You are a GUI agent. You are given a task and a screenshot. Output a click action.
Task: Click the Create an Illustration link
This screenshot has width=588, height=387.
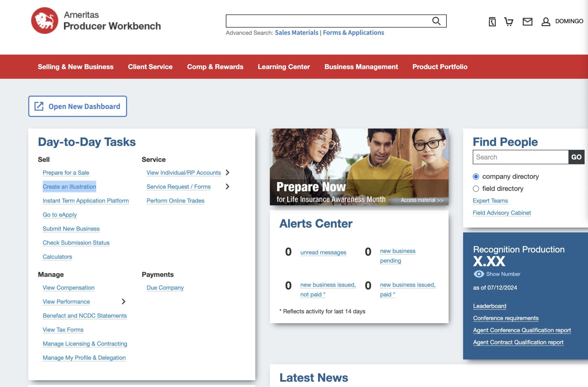(x=70, y=187)
